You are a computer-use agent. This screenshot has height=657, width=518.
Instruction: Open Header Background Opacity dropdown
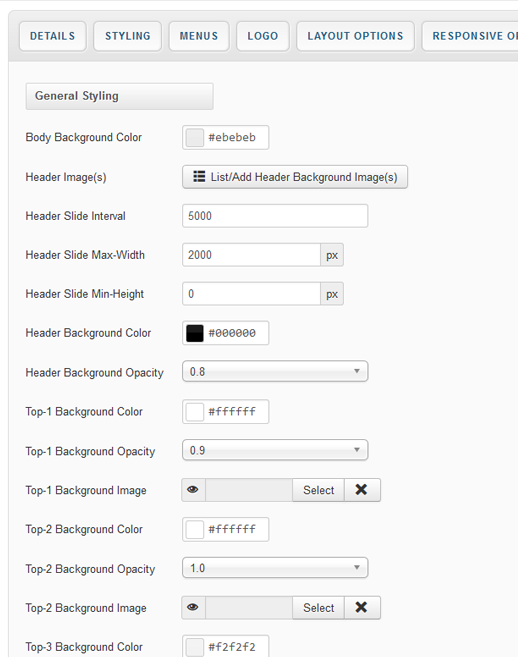pyautogui.click(x=275, y=371)
